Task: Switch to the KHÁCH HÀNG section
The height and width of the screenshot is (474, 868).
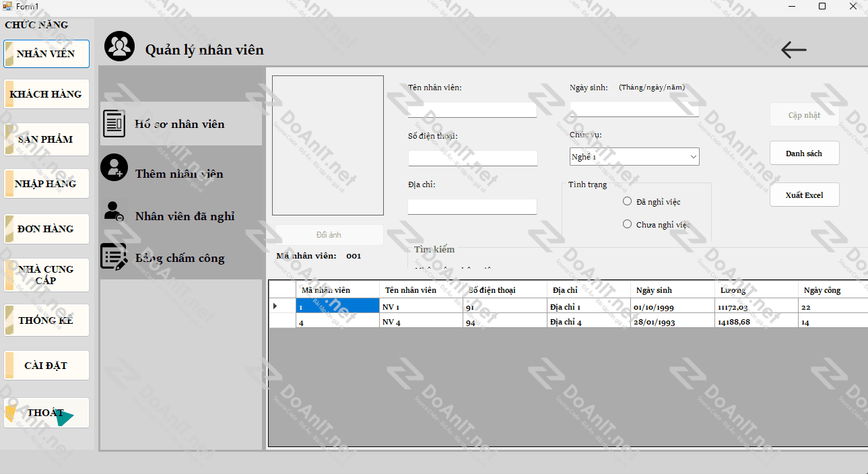Action: pos(46,94)
